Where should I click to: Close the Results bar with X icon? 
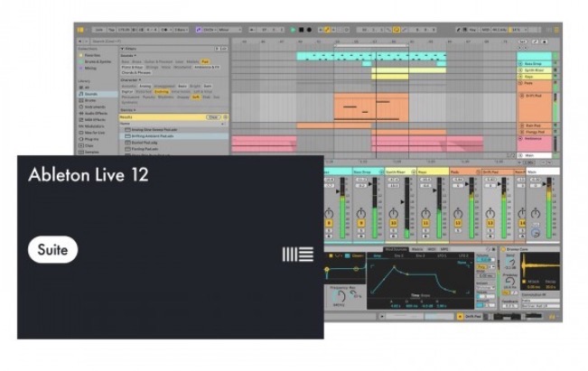[x=226, y=117]
